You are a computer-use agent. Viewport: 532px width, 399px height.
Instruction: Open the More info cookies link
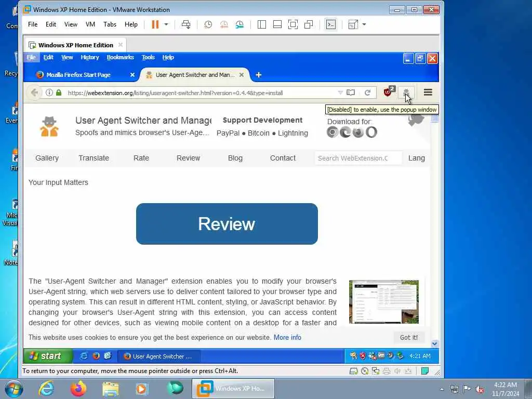click(x=287, y=337)
